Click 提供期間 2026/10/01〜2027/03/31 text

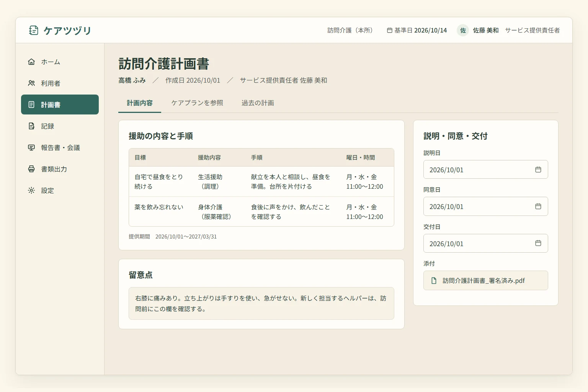click(173, 237)
